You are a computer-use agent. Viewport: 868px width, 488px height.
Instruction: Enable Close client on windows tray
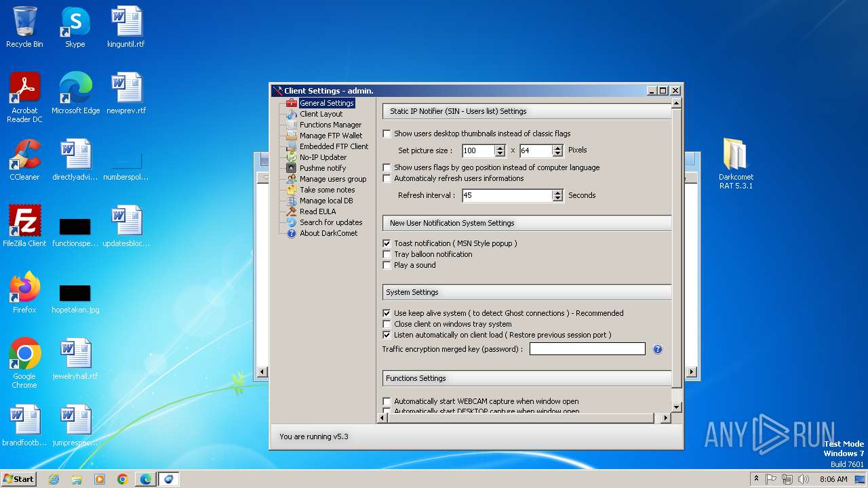point(387,324)
